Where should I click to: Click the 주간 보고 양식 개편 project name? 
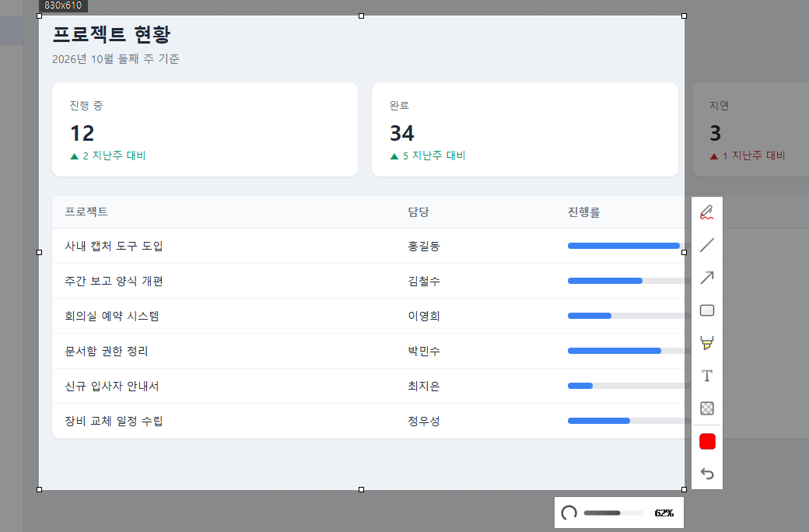(x=114, y=281)
